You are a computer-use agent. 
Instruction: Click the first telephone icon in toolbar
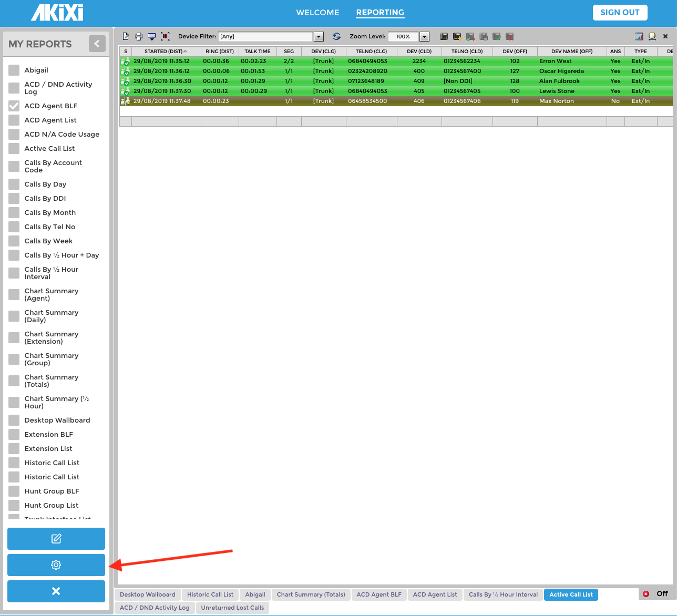[x=444, y=37]
